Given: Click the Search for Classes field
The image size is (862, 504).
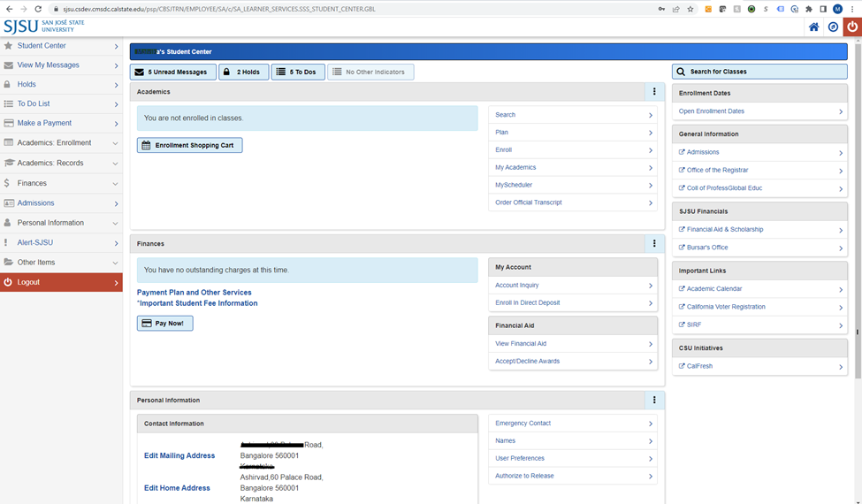Looking at the screenshot, I should [759, 72].
